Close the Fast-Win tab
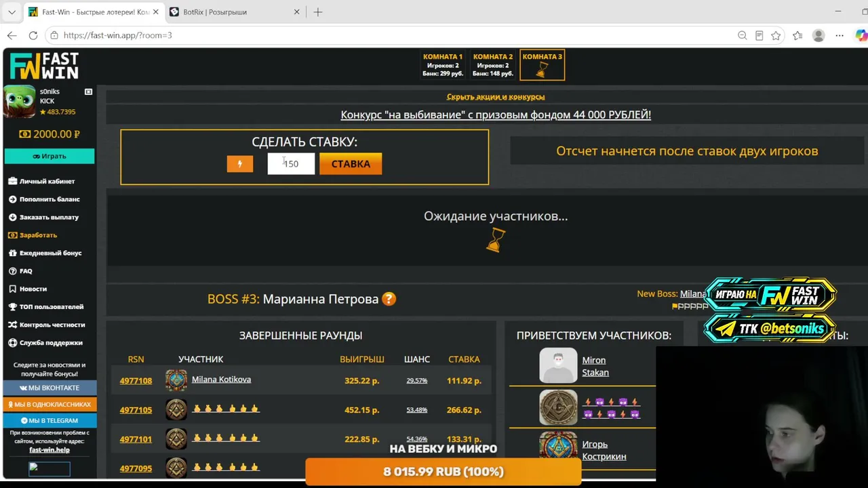The height and width of the screenshot is (488, 868). click(155, 12)
